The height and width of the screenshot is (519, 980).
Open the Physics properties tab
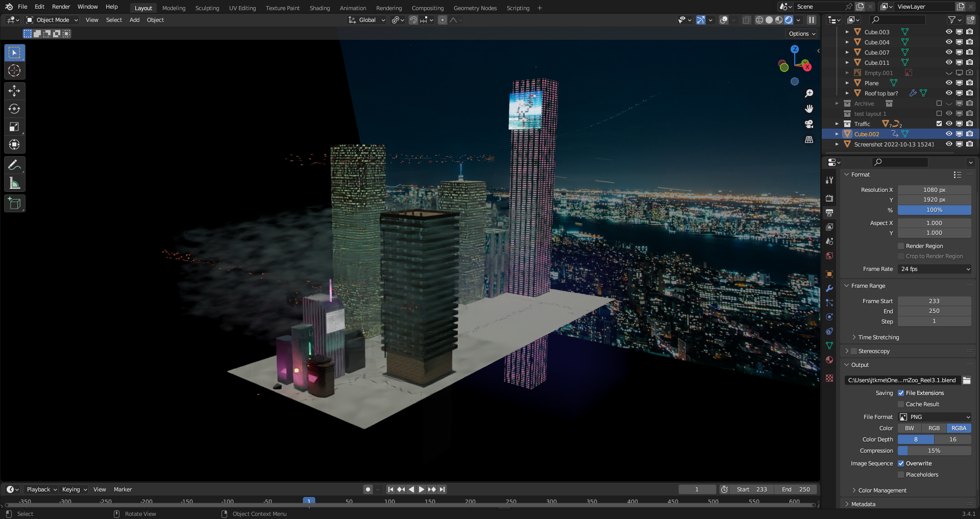pos(829,317)
